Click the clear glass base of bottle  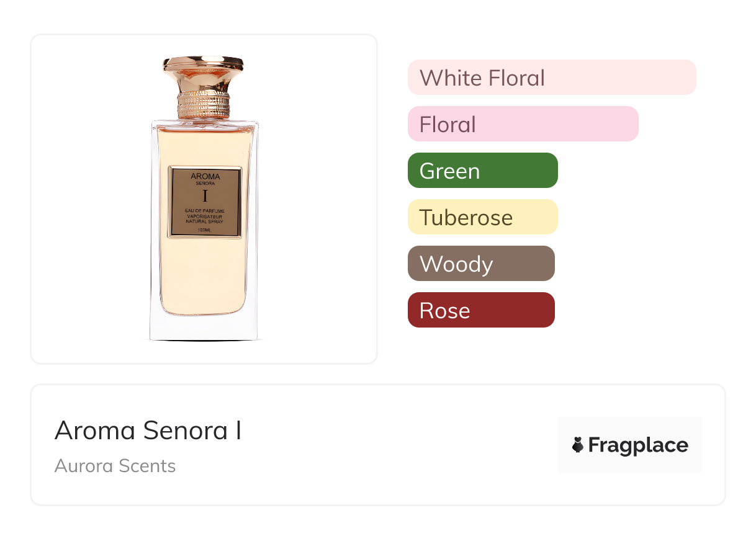click(204, 328)
